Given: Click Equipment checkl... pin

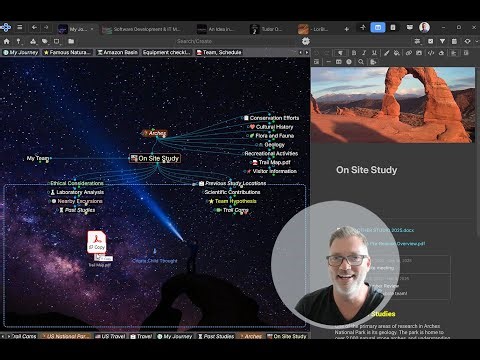Looking at the screenshot, I should point(167,52).
